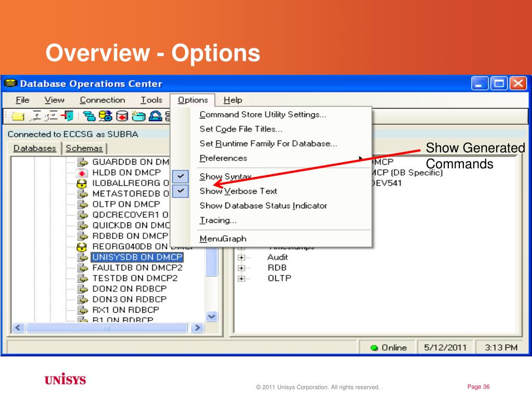Close the open Options menu
This screenshot has width=532, height=399.
(193, 100)
